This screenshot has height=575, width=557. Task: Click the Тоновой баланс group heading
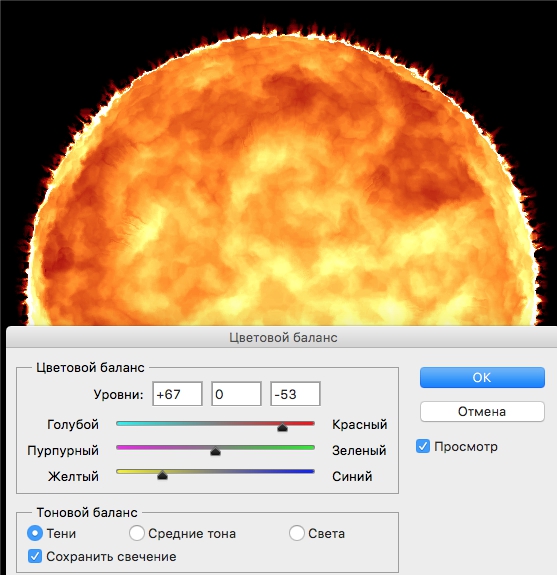tap(87, 512)
